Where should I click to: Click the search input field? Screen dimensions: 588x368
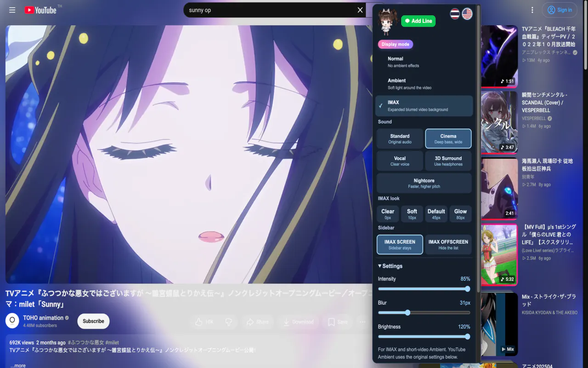pos(271,10)
